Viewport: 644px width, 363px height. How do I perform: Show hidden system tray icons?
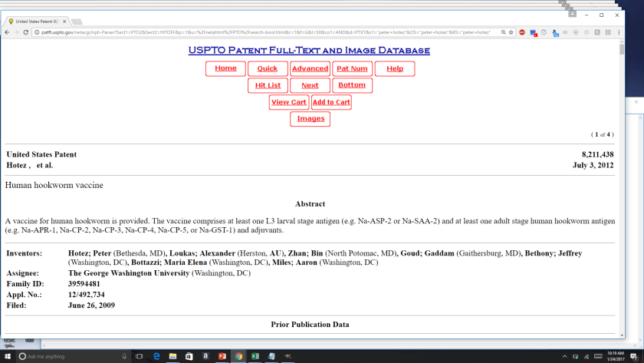[x=564, y=356]
